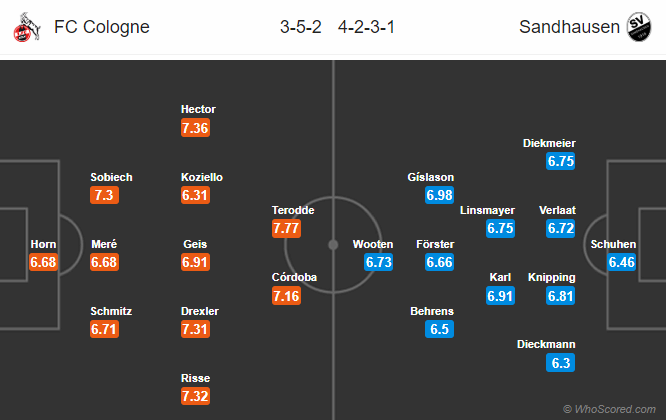666x420 pixels.
Task: Click the FC Cologne club crest
Action: (x=19, y=26)
